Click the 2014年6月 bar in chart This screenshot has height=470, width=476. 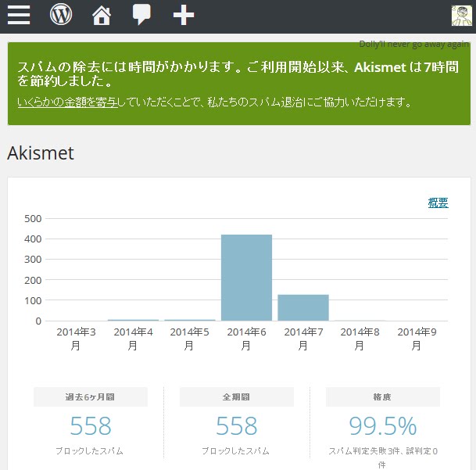[246, 278]
